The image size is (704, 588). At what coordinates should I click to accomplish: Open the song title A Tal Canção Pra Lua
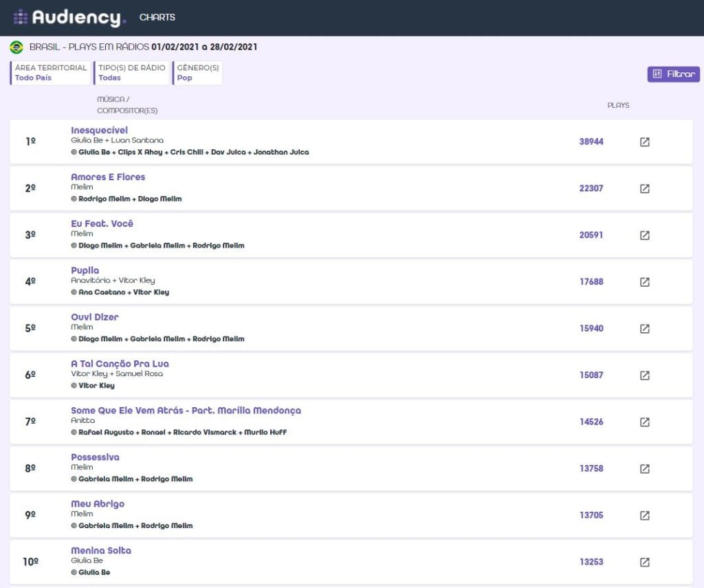coord(120,364)
